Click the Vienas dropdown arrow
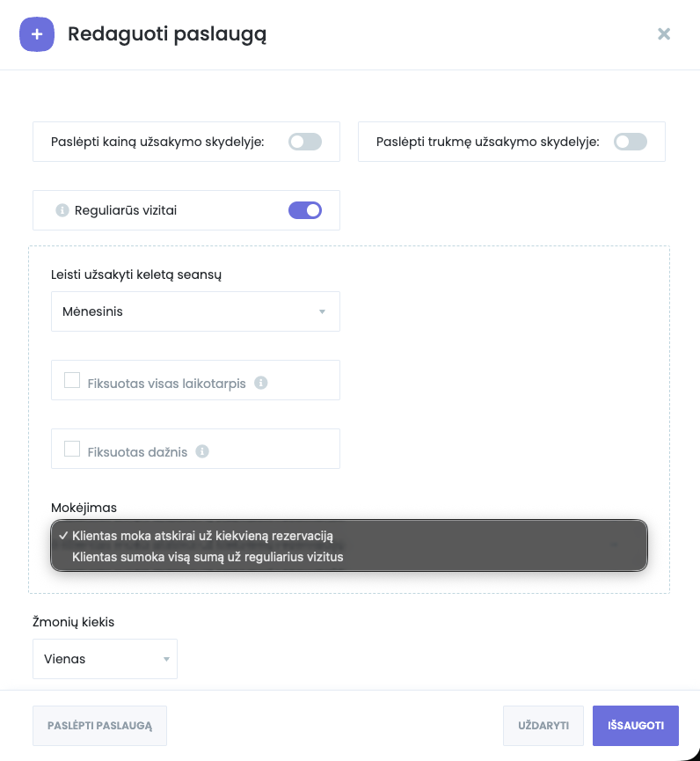This screenshot has width=700, height=761. coord(165,659)
